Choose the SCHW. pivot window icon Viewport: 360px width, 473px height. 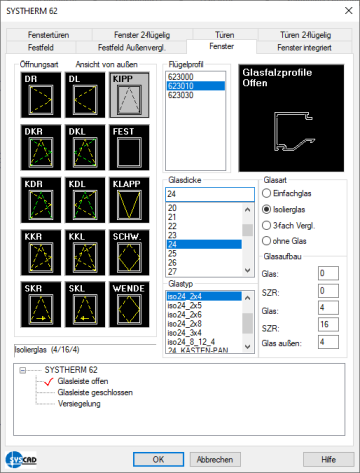pyautogui.click(x=129, y=252)
